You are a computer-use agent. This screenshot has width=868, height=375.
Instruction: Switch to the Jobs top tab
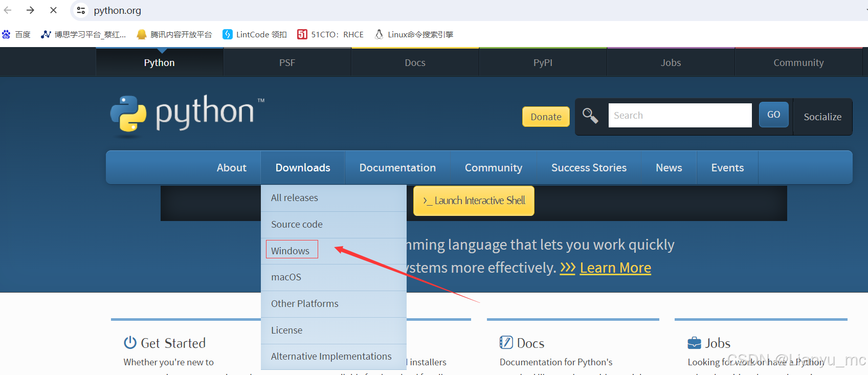pos(671,62)
